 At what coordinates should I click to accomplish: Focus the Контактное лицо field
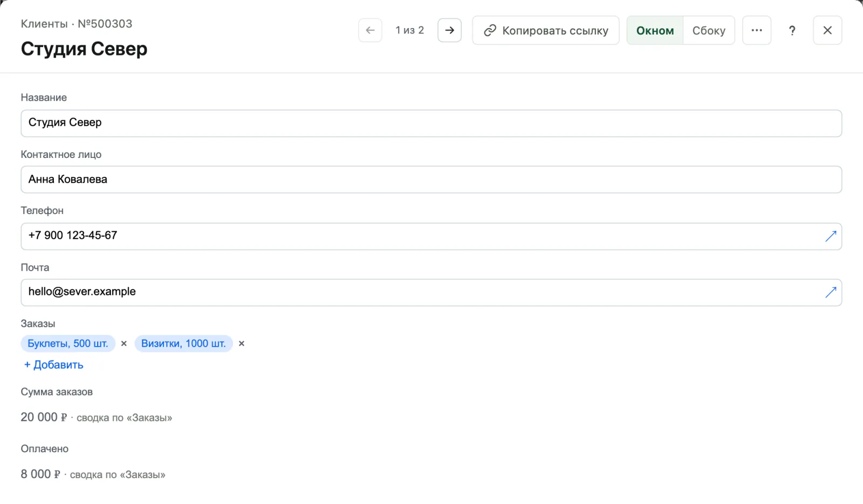(x=431, y=179)
